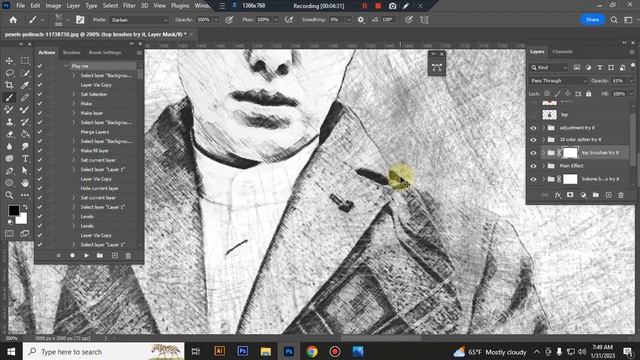
Task: Toggle checkmark for Merge Layers step
Action: [40, 132]
